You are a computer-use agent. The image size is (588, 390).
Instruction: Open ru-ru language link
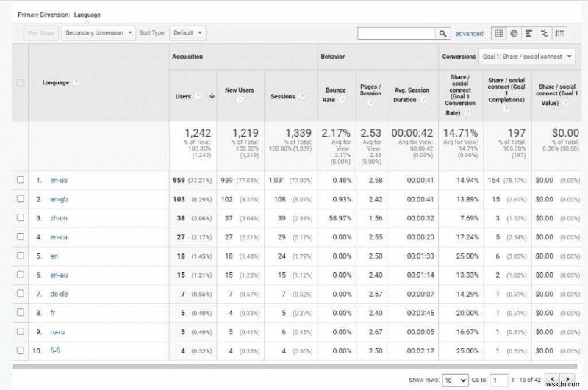57,332
